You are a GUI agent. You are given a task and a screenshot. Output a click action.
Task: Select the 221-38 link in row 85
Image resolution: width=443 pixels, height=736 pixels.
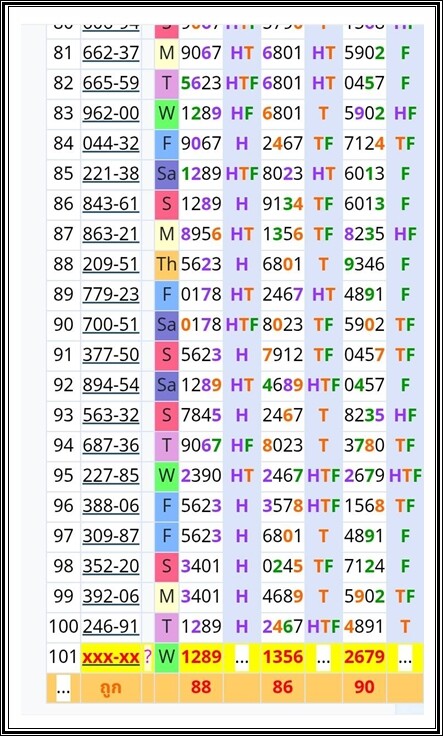pos(111,174)
